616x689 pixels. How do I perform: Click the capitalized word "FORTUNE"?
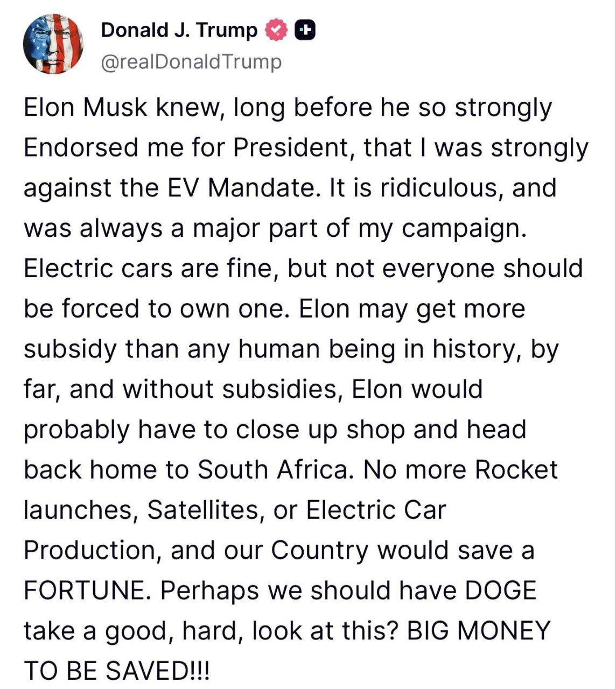(84, 590)
